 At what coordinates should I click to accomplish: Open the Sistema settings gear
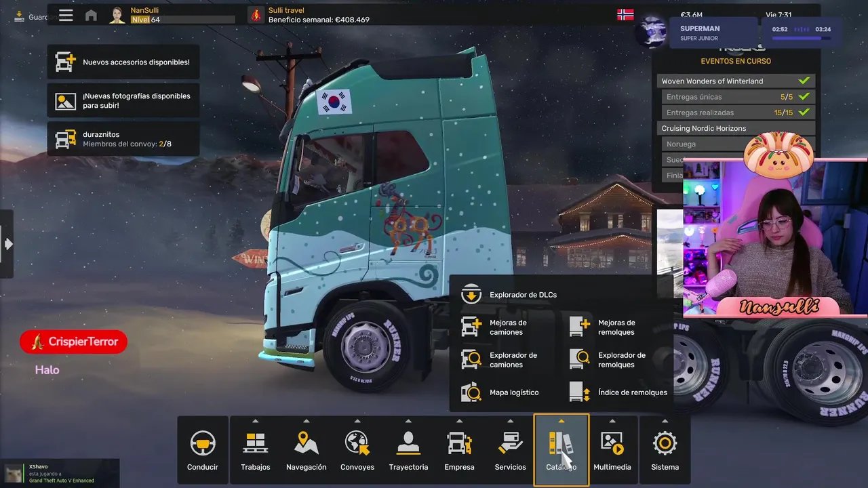click(665, 450)
